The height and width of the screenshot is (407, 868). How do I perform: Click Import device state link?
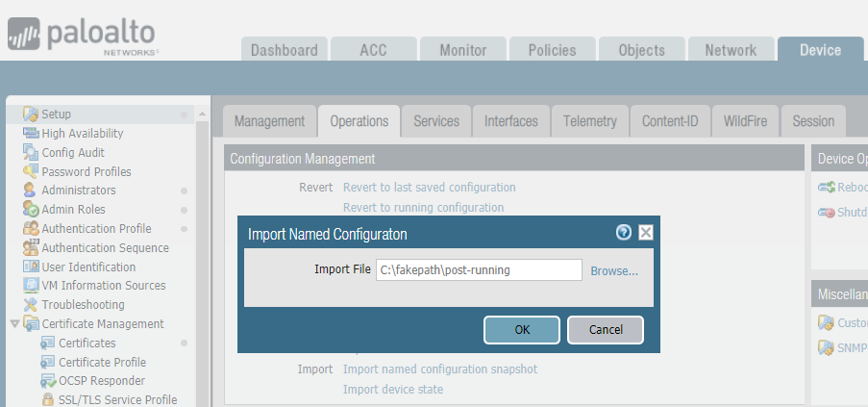click(393, 389)
